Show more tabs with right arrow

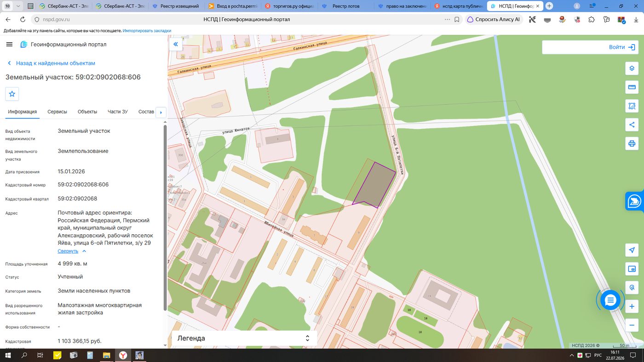(x=161, y=112)
